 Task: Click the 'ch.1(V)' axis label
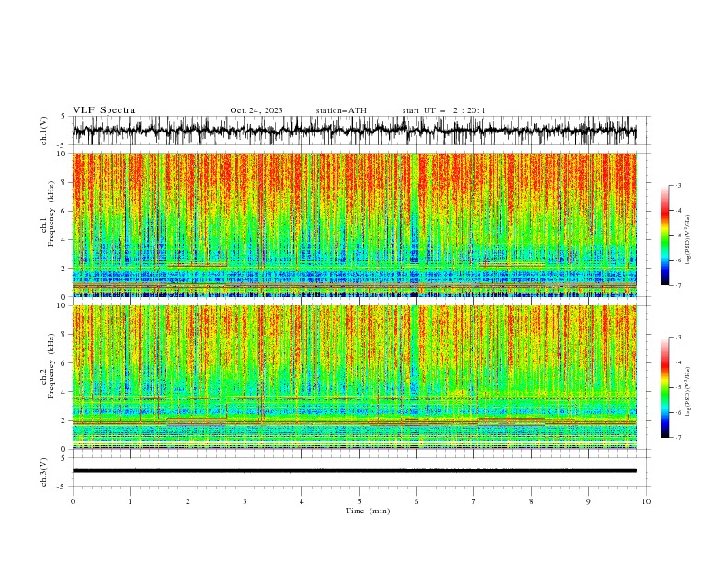[44, 131]
